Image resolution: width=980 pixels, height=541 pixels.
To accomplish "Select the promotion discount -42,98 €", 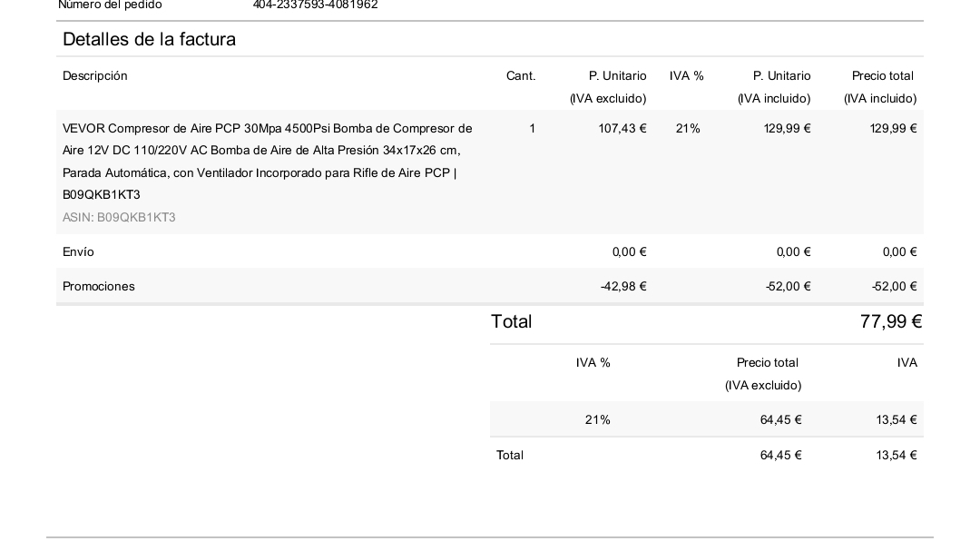I will point(623,287).
